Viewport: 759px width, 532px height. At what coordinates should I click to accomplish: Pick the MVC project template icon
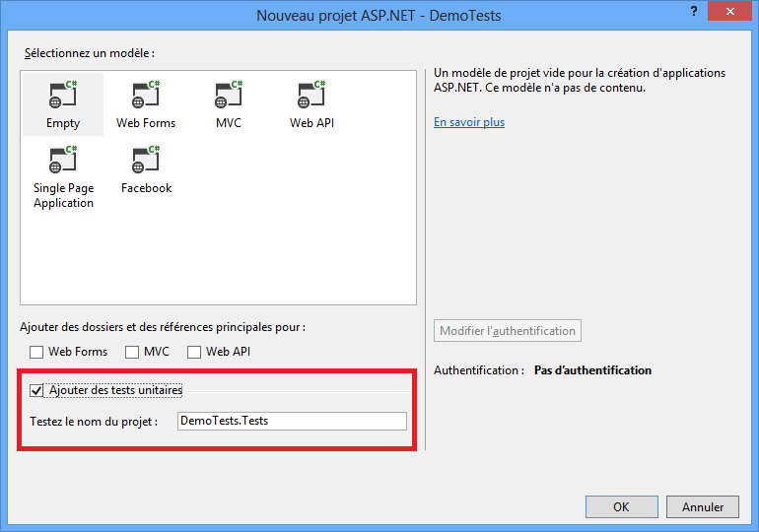click(229, 95)
